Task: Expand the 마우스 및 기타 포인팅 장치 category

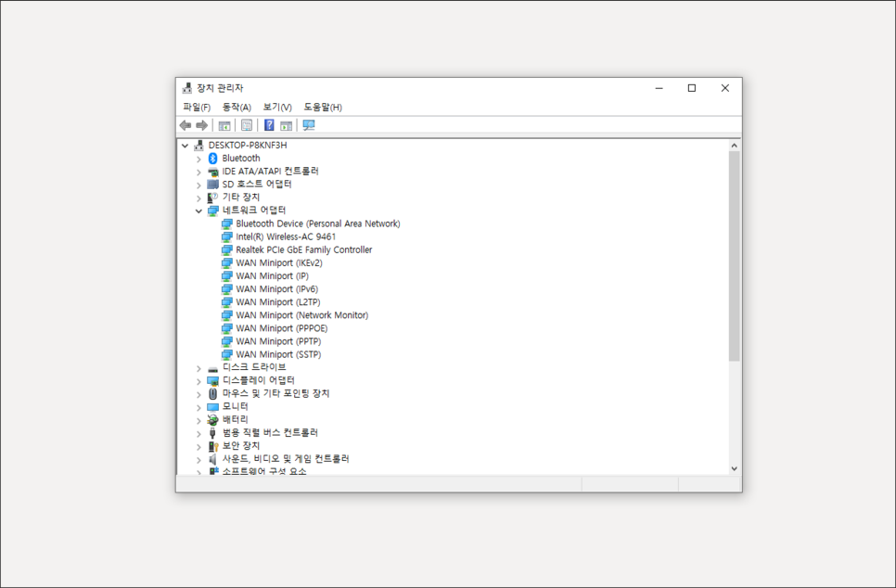Action: [x=198, y=395]
